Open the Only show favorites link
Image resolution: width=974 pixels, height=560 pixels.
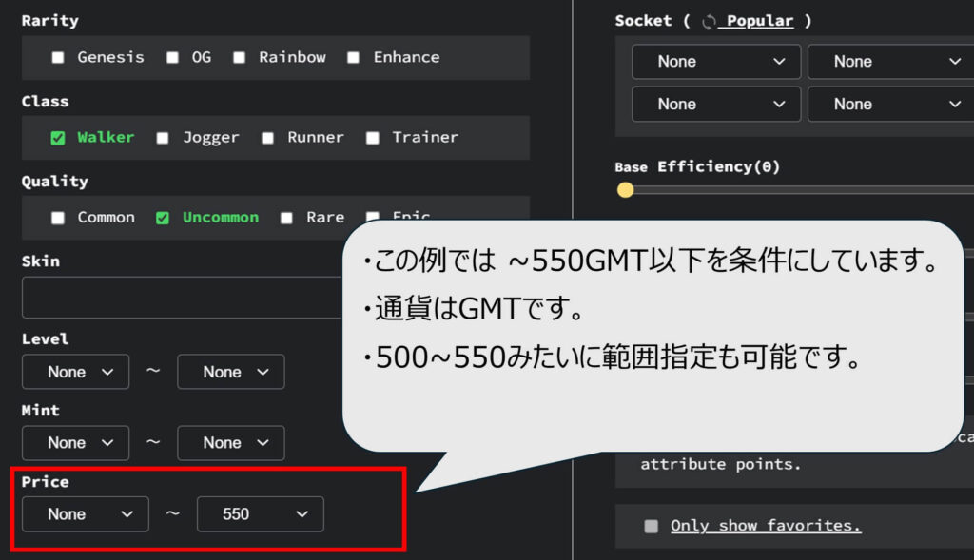tap(766, 526)
